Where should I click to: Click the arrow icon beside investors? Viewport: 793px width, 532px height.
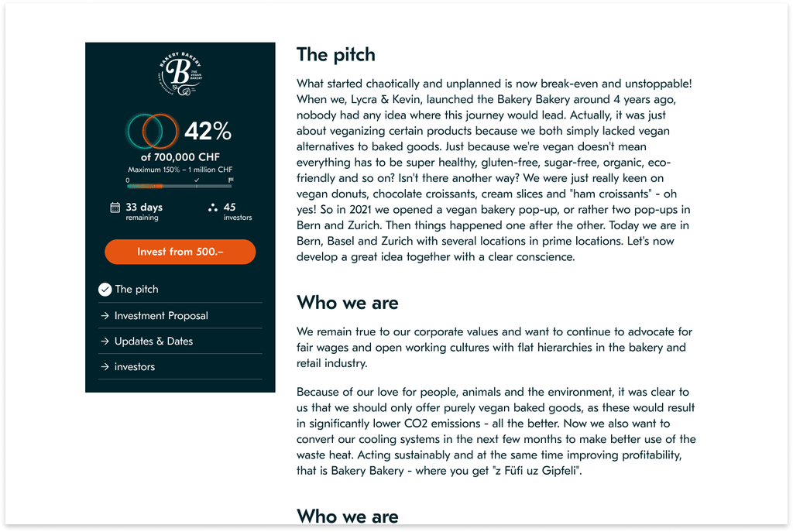click(105, 367)
